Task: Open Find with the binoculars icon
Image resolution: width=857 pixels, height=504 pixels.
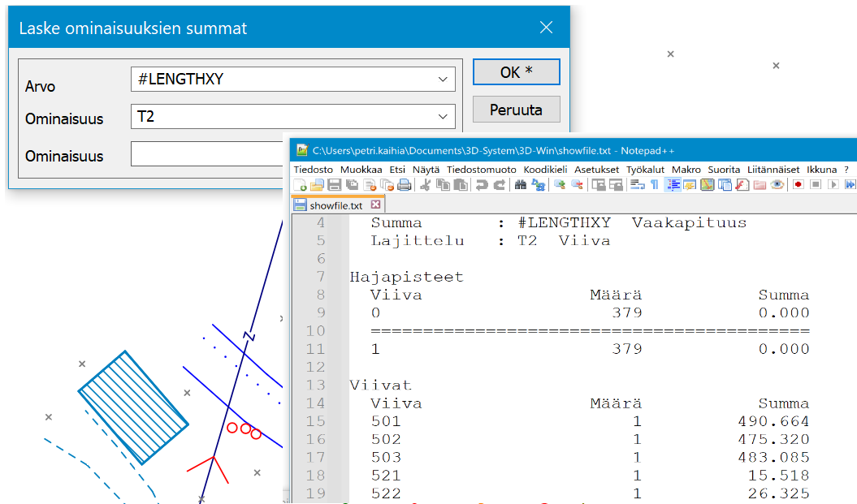Action: (520, 185)
